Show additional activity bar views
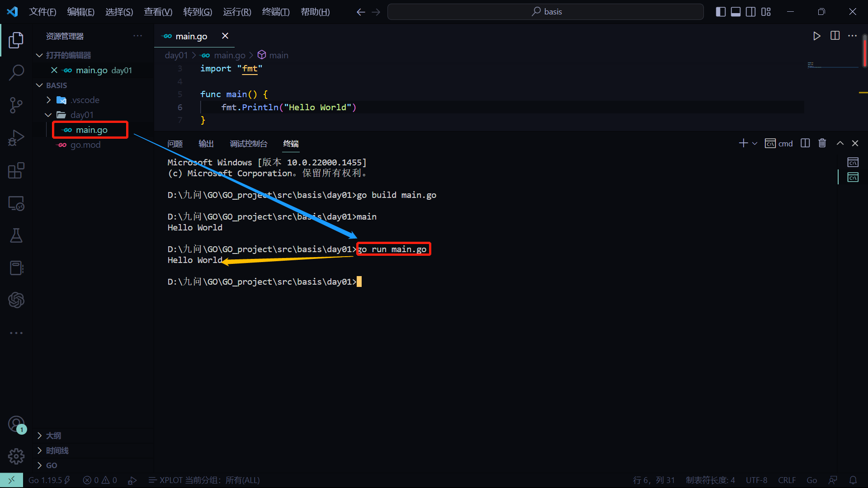 coord(16,333)
